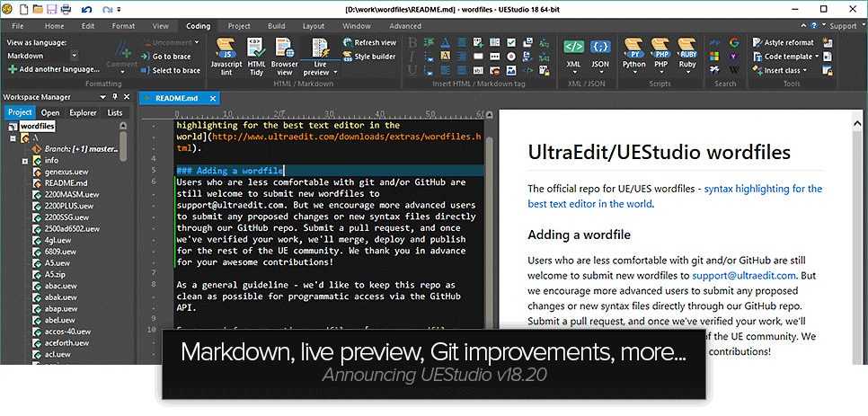This screenshot has width=868, height=416.
Task: Expand the info folder in project tree
Action: click(x=25, y=161)
